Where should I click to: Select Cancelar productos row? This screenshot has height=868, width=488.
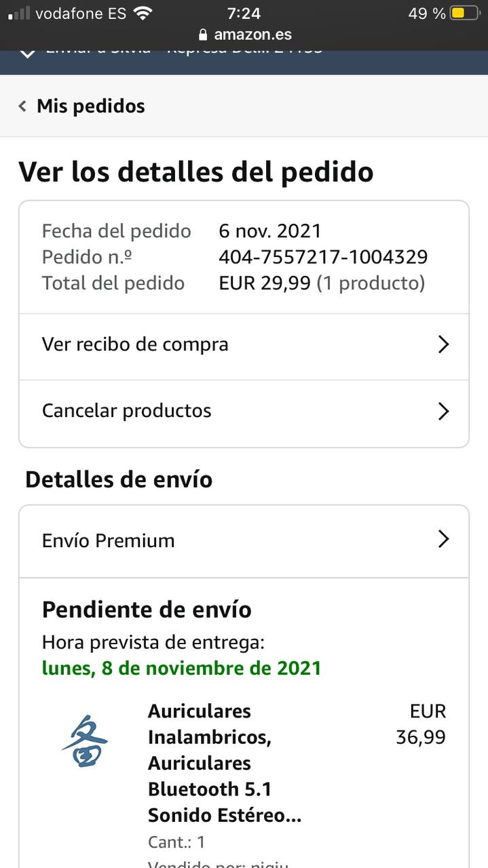point(127,411)
